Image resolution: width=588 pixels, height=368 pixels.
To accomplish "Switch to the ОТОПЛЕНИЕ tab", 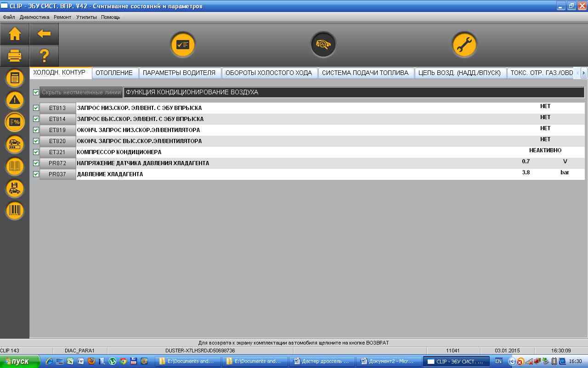I will point(114,73).
